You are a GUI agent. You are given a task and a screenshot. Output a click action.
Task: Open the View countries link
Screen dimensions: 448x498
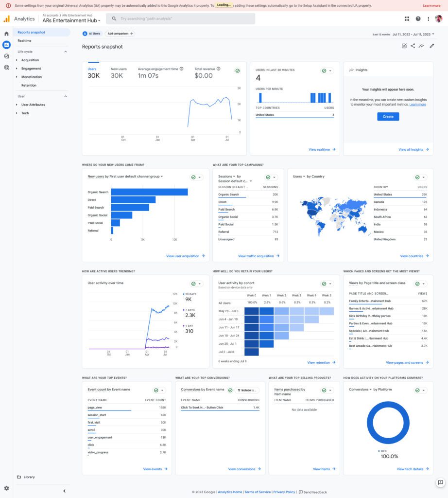[414, 256]
